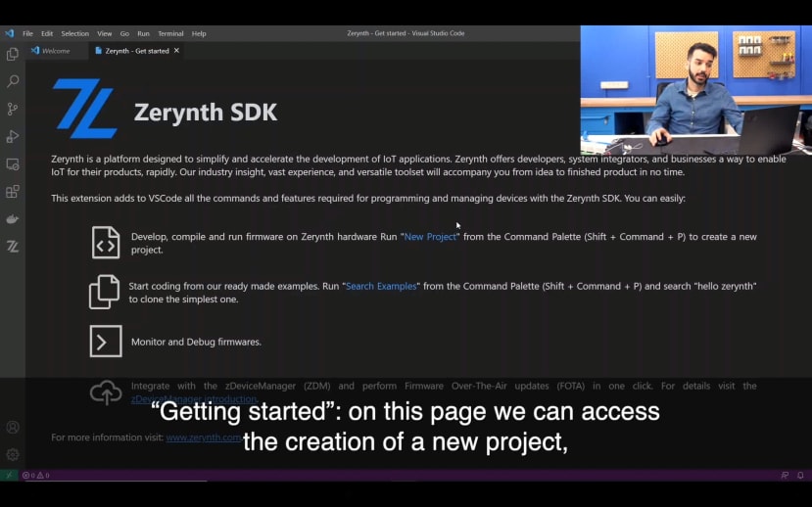Open the Run menu
This screenshot has width=812, height=507.
click(143, 33)
